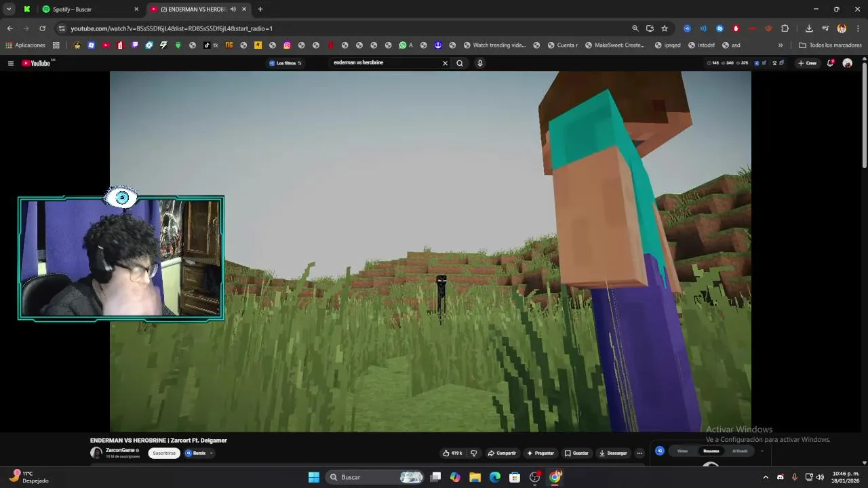Expand the chevron next to Remix
Screen dimensions: 868x488
[x=212, y=453]
